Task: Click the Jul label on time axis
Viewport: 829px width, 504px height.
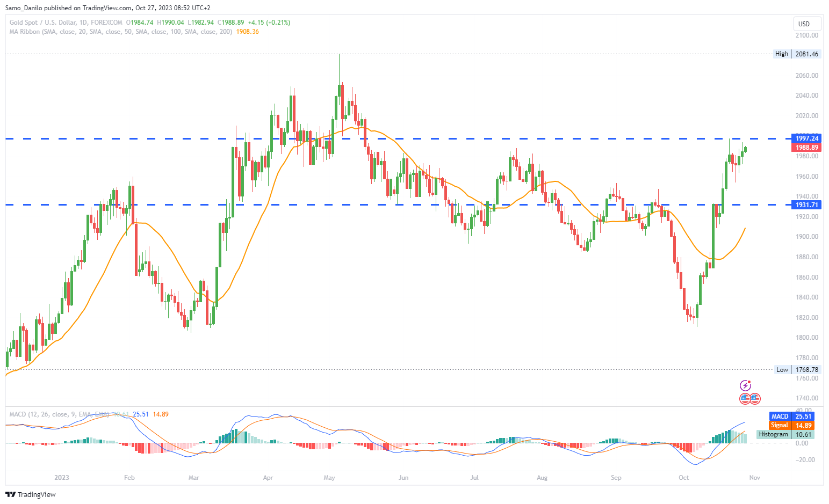Action: [x=474, y=478]
